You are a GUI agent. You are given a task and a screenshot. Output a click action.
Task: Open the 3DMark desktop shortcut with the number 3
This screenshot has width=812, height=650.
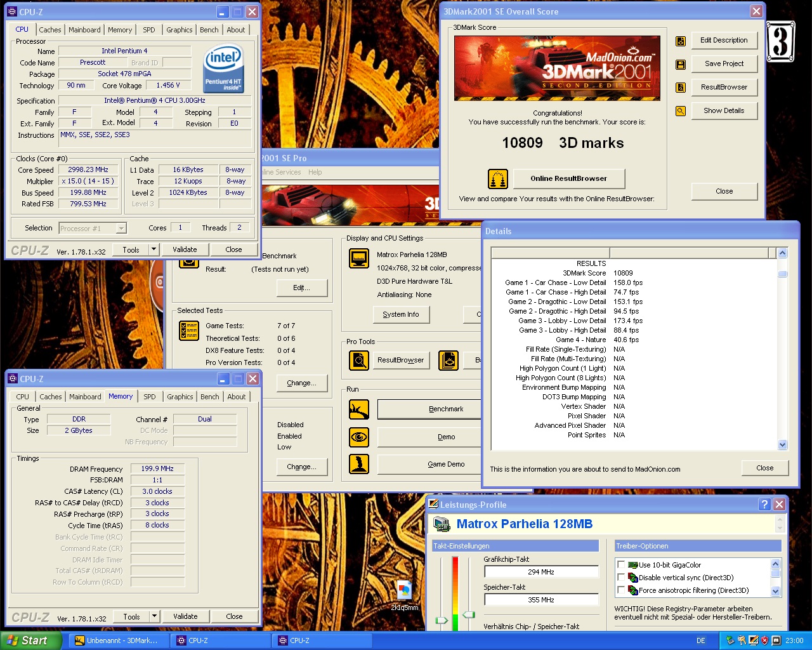point(781,42)
